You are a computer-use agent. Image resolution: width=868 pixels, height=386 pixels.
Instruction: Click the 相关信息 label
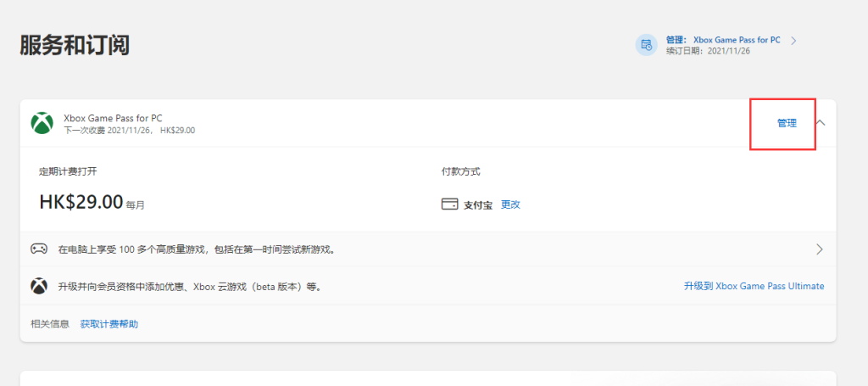pos(50,324)
